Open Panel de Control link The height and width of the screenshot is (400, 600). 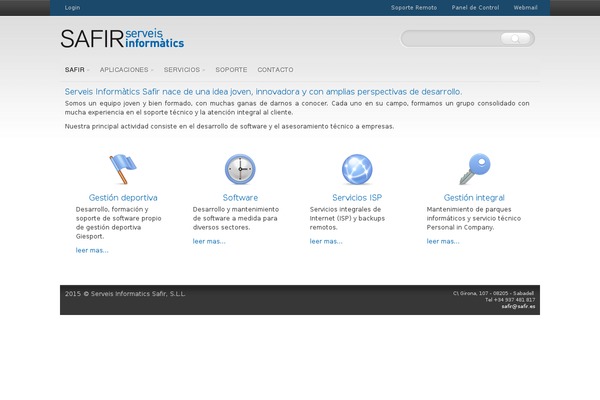(x=475, y=7)
